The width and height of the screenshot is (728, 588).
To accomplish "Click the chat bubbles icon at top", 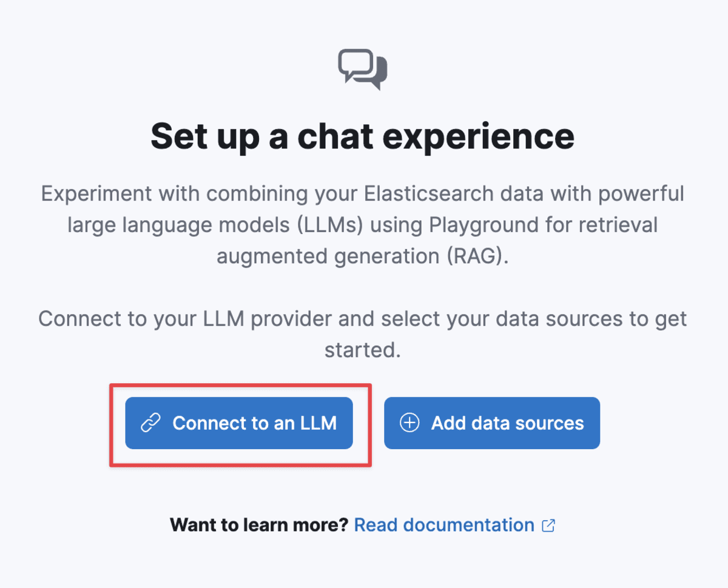I will (x=362, y=69).
